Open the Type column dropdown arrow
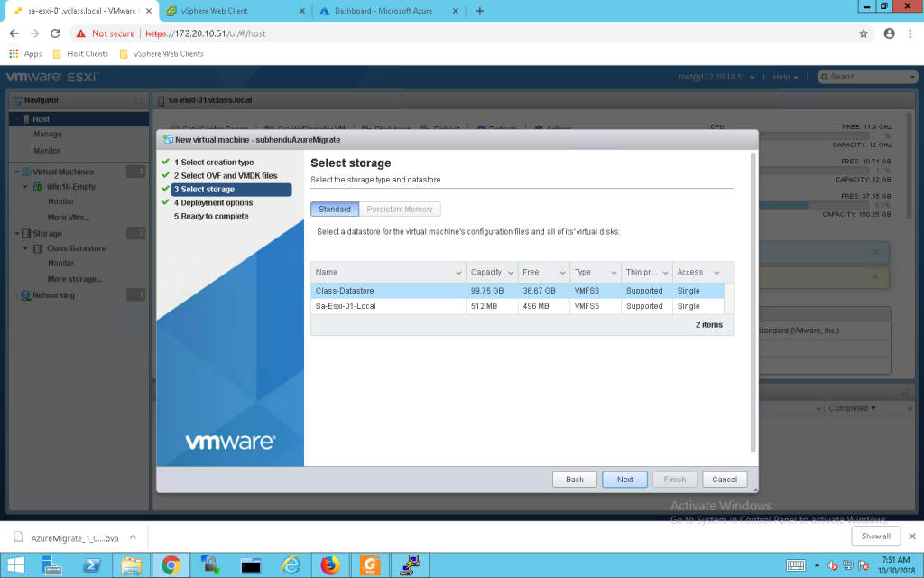924x578 pixels. pyautogui.click(x=614, y=273)
